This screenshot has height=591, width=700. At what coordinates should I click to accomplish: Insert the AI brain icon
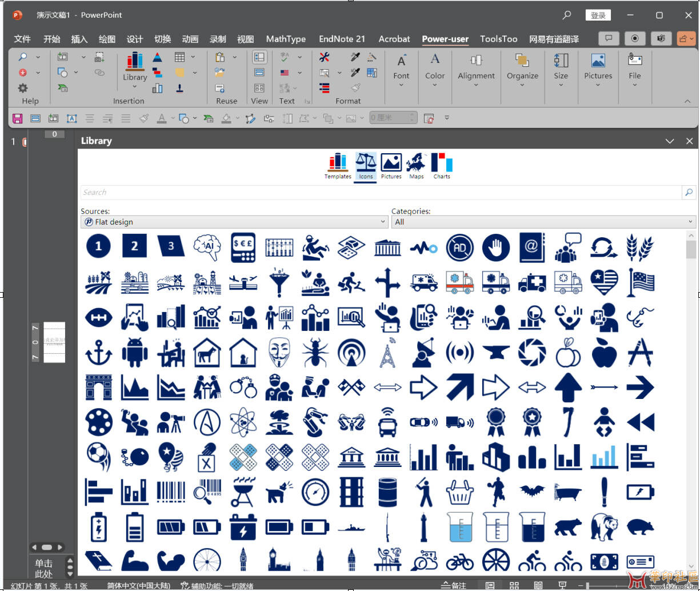point(206,247)
